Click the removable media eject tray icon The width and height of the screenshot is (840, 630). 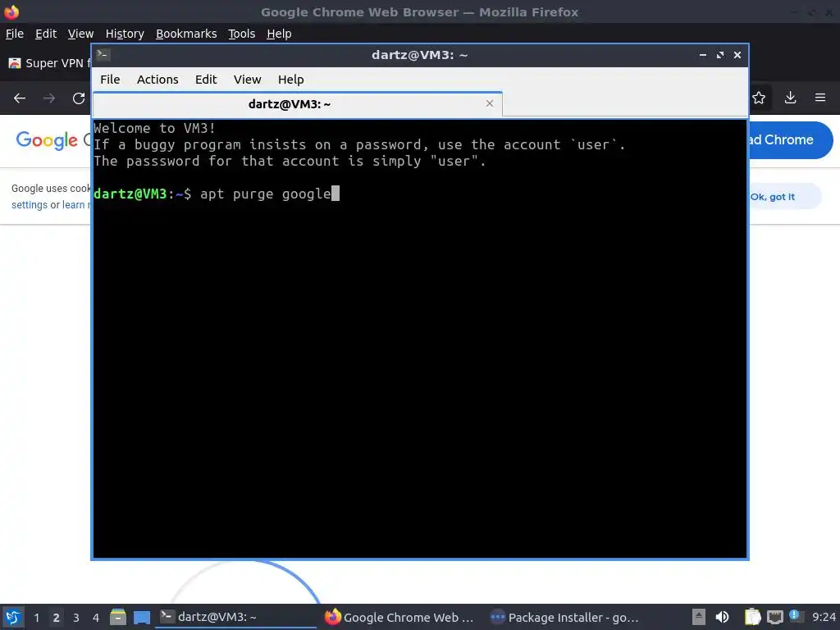click(x=699, y=617)
